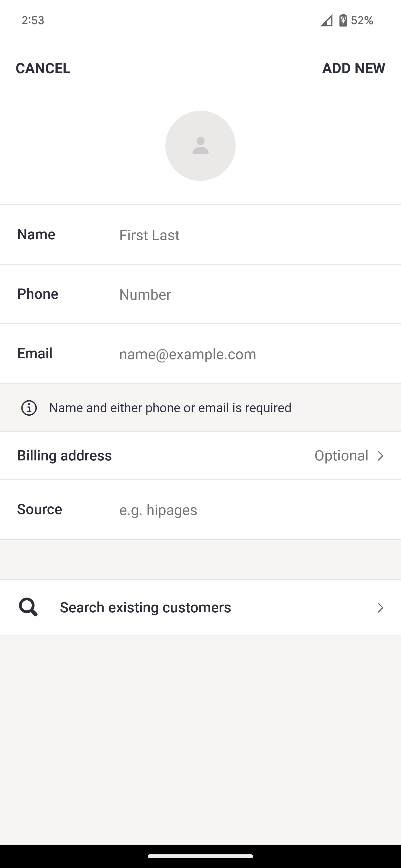The height and width of the screenshot is (868, 401).
Task: Open Search existing customers chevron
Action: [380, 608]
